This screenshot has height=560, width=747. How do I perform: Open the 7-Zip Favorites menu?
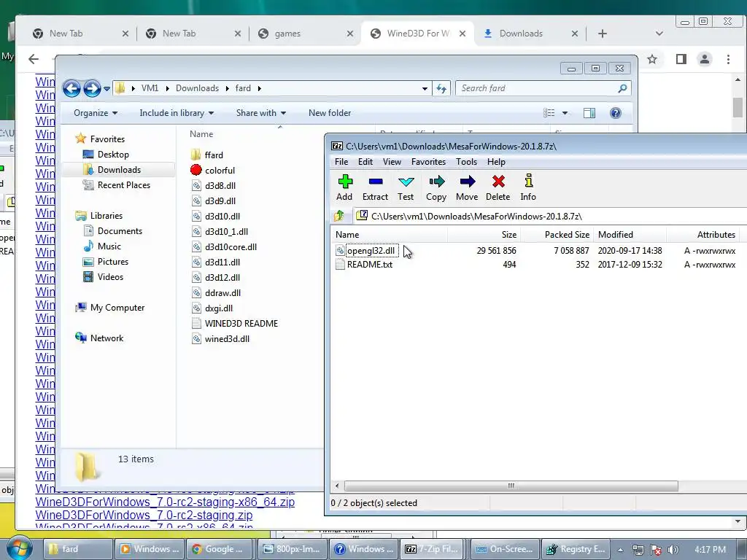point(429,161)
